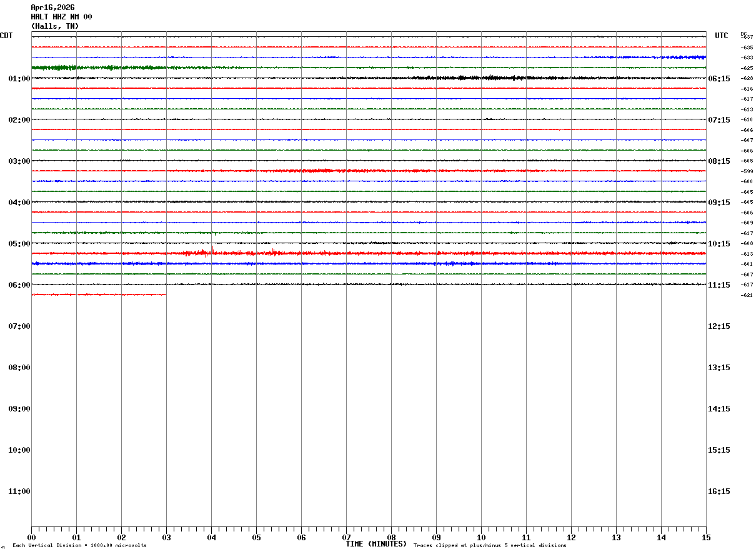Viewport: 756px width, 554px height.
Task: Select the 04:00 CDT time label
Action: 19,203
